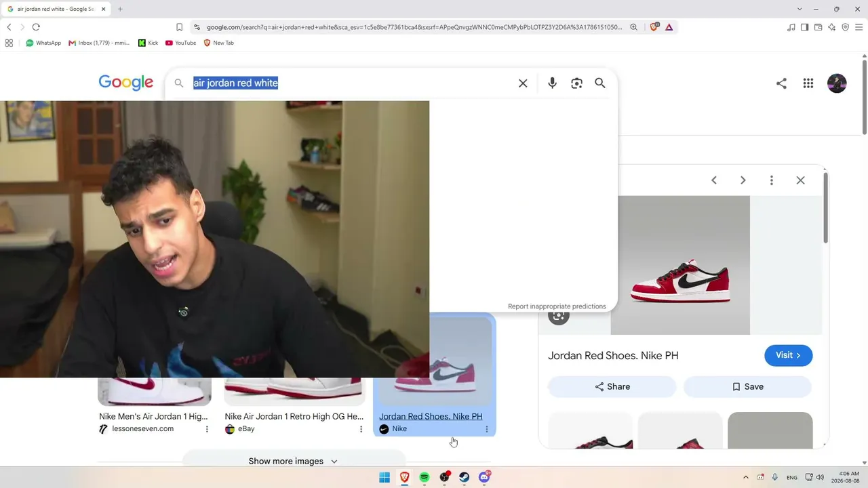Close the image preview panel
868x488 pixels.
(801, 180)
